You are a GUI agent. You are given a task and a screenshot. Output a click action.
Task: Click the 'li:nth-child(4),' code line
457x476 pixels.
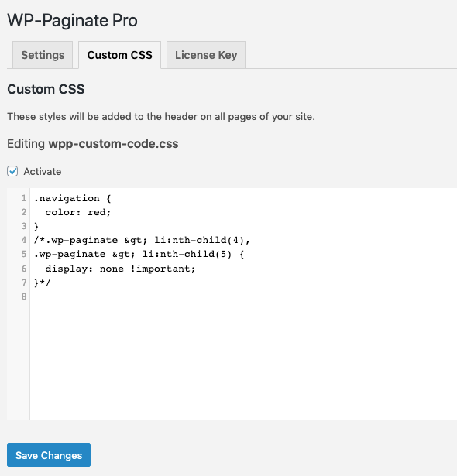click(142, 240)
